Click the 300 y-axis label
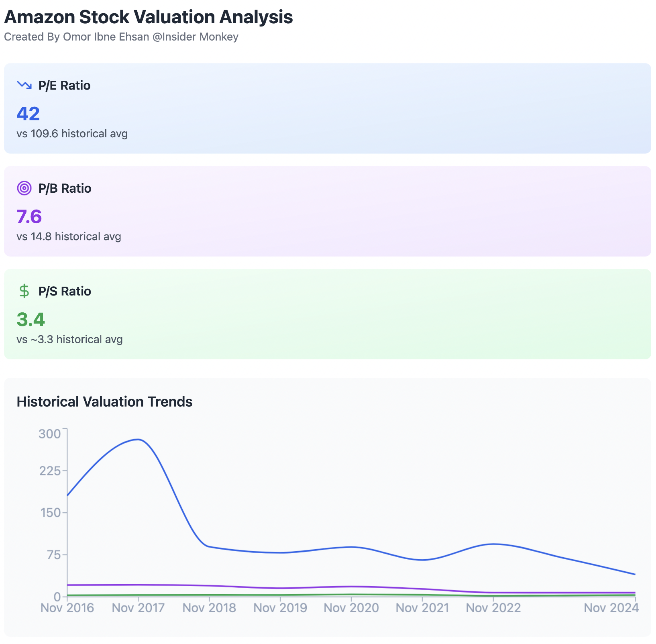 [49, 434]
